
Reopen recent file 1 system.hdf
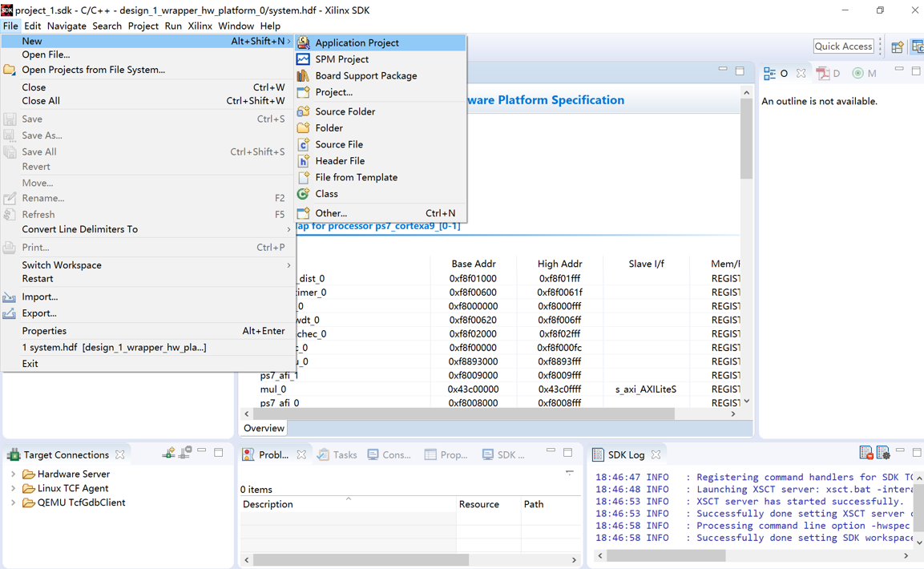tap(147, 348)
